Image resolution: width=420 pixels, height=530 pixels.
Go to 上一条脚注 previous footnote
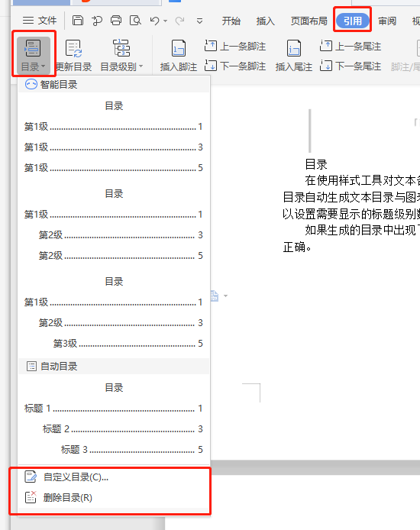pos(235,46)
